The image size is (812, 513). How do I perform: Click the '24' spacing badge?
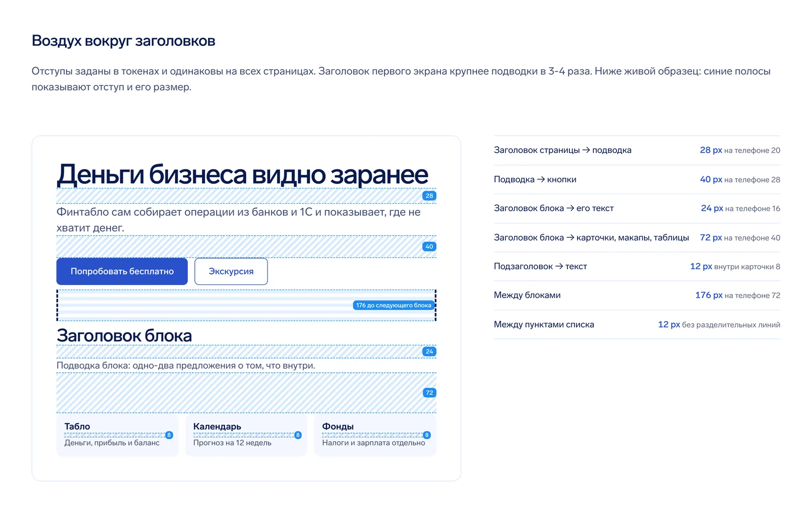click(429, 351)
